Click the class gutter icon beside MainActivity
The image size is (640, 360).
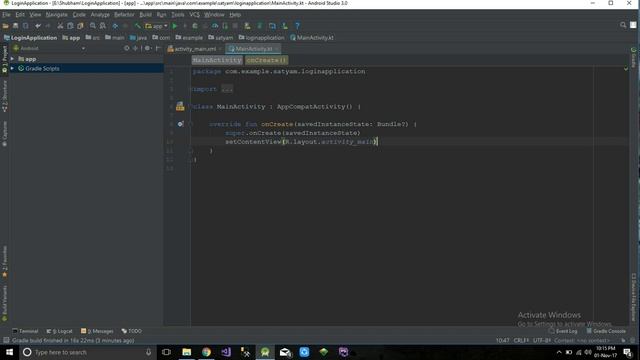click(180, 107)
